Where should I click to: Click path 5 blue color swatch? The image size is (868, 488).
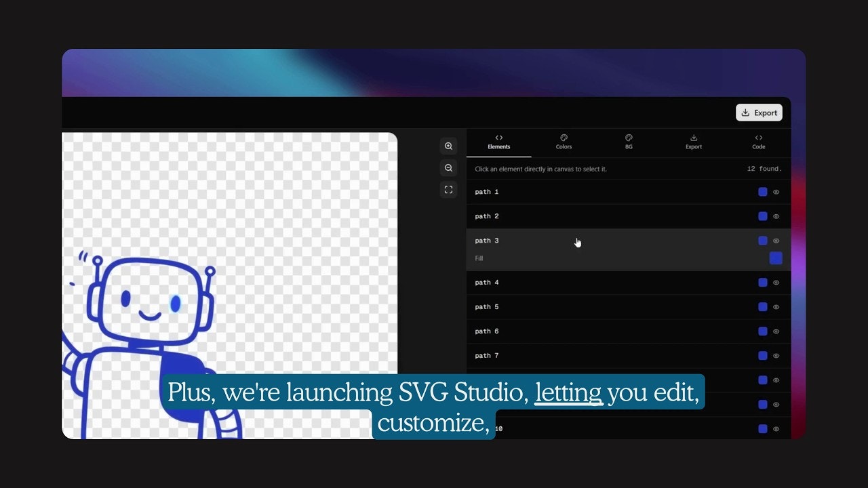(x=763, y=307)
